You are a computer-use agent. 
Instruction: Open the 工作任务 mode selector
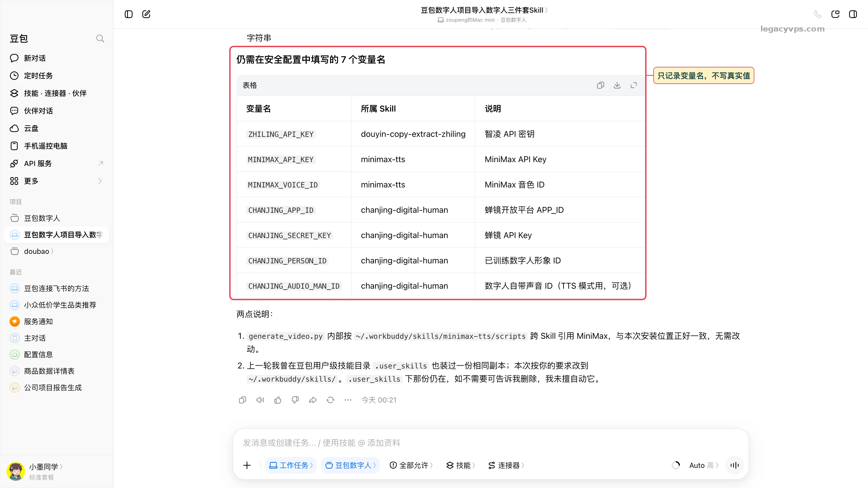click(291, 465)
